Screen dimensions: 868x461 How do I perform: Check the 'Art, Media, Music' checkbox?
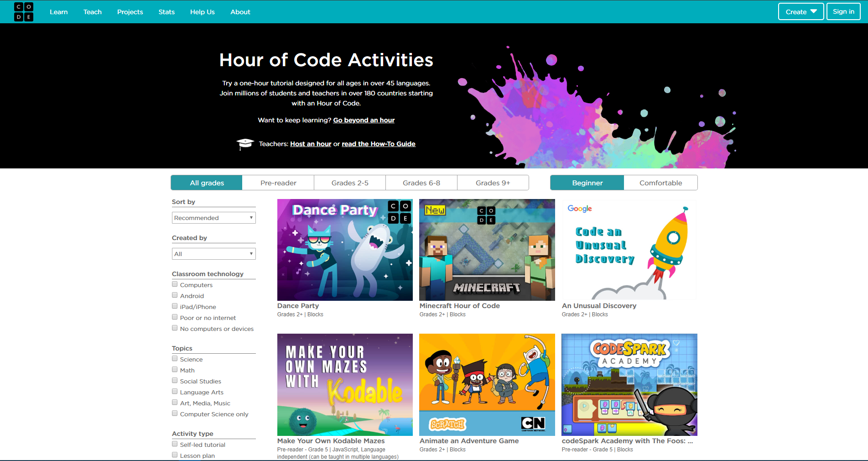[x=175, y=403]
